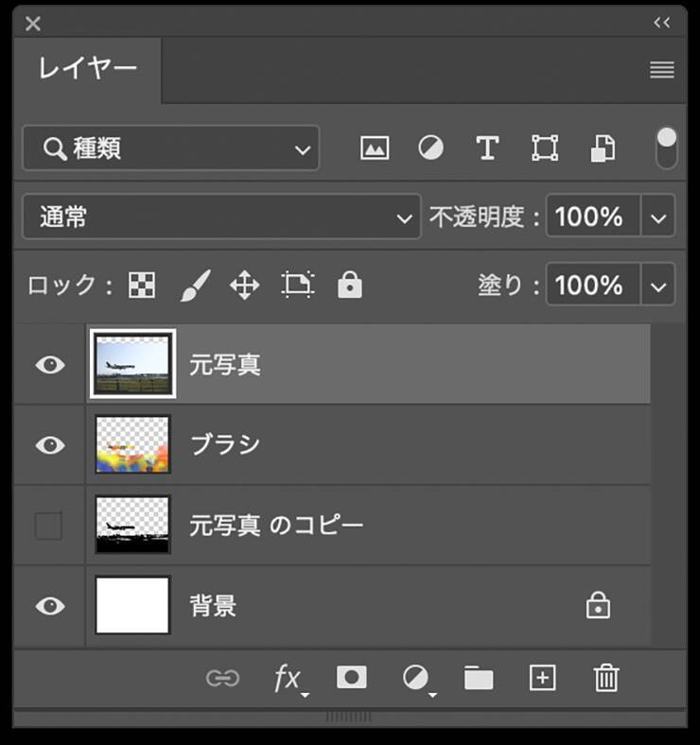Expand the 不透明度 opacity slider arrow

pos(659,217)
